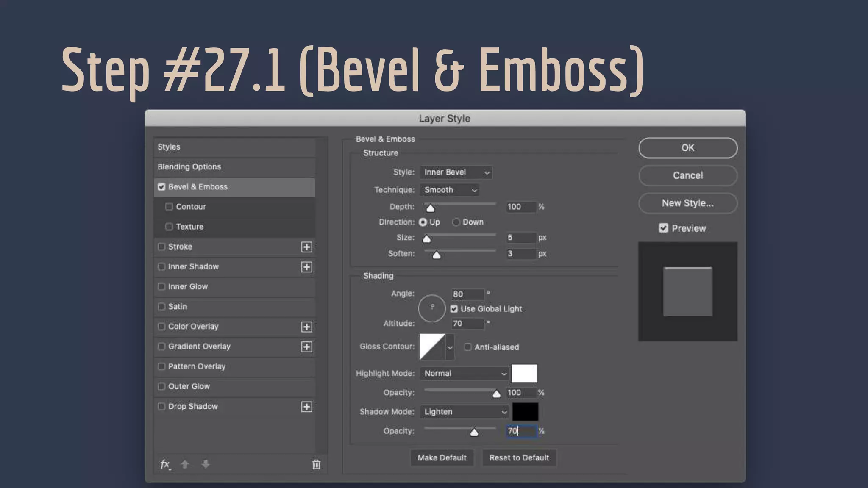Viewport: 868px width, 488px height.
Task: Expand the Shadow Mode Lighten dropdown
Action: (x=465, y=412)
